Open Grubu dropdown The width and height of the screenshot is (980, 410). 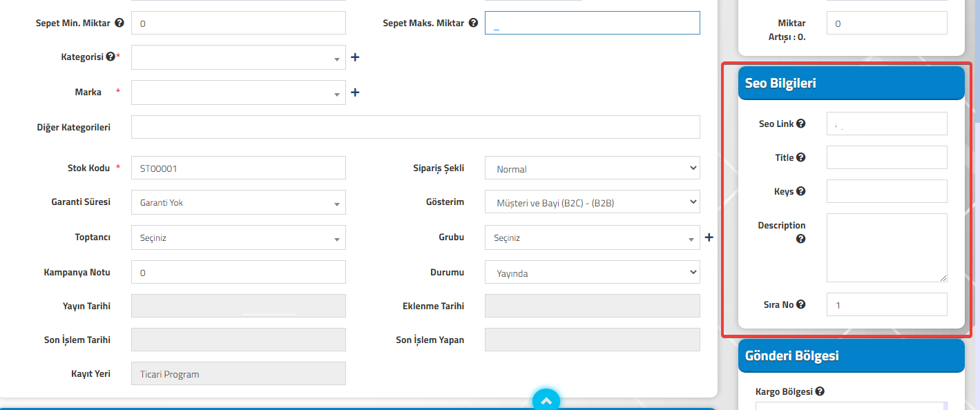(592, 237)
